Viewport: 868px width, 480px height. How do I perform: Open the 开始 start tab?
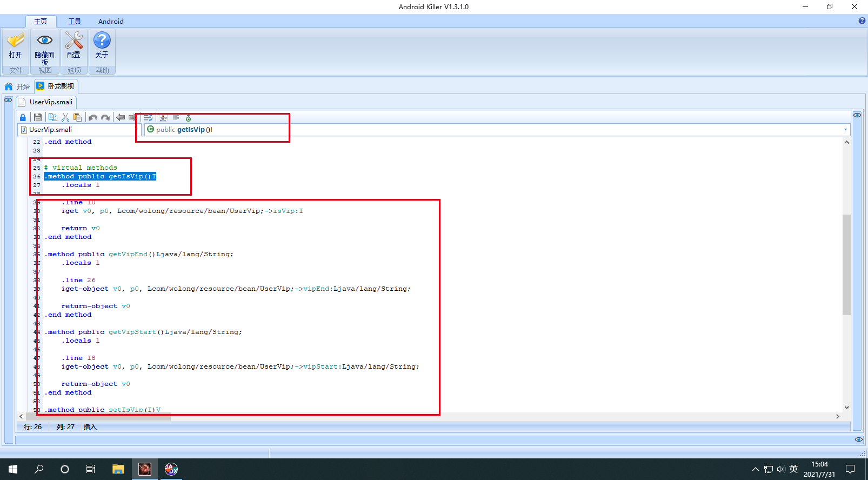point(17,86)
